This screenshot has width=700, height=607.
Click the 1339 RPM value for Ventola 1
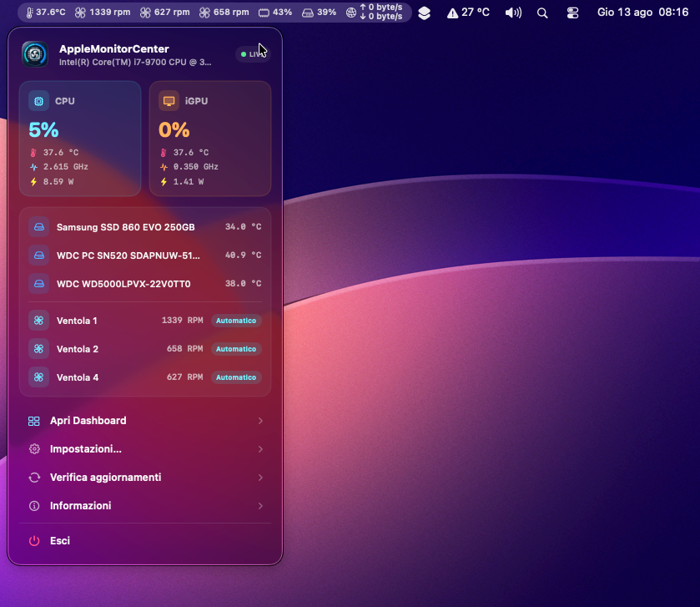click(x=182, y=321)
